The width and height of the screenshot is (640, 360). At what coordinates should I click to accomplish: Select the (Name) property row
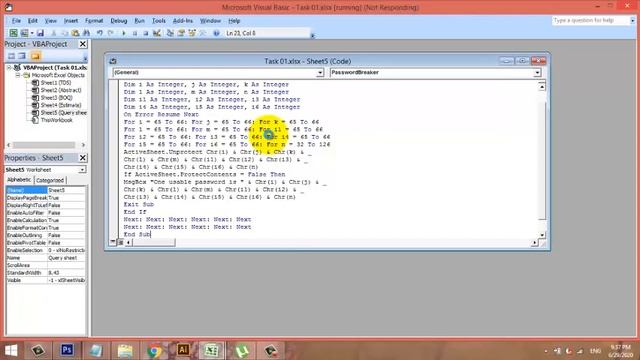(46, 190)
